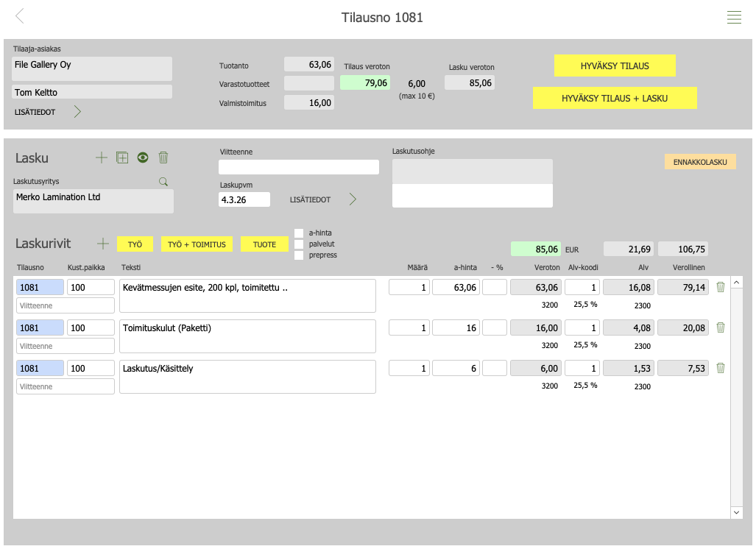
Task: Click the Viitteenne input field above Laskupvm
Action: (x=298, y=167)
